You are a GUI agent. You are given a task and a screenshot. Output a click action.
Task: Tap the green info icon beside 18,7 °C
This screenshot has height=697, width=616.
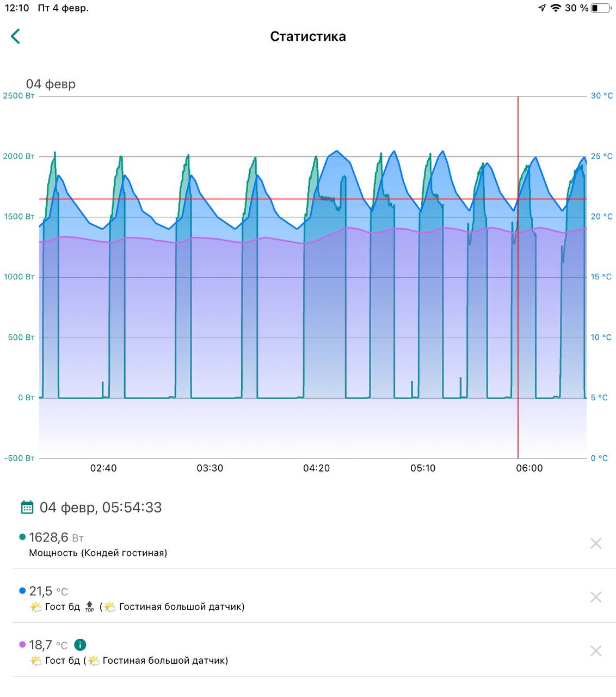(80, 645)
